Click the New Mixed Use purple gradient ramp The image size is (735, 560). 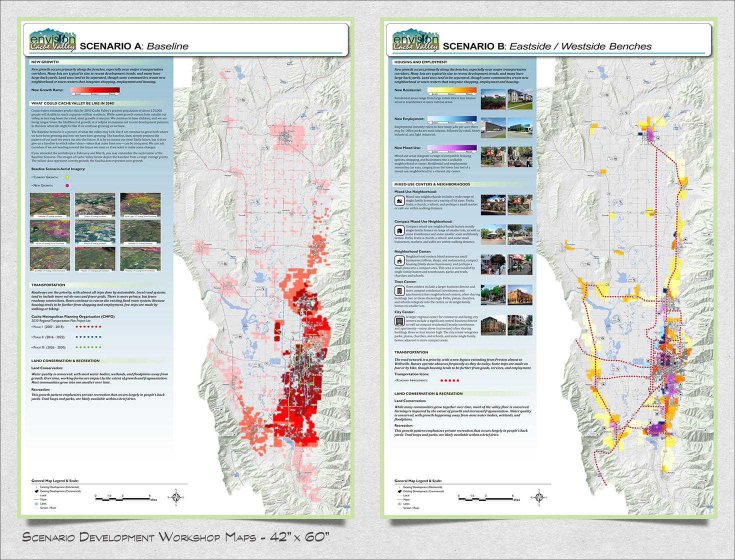(451, 148)
